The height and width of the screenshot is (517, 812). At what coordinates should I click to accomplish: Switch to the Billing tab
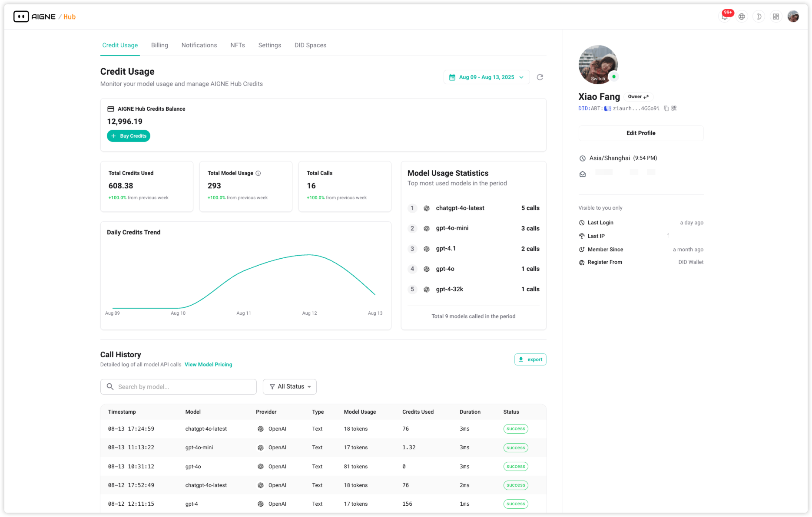pos(159,45)
